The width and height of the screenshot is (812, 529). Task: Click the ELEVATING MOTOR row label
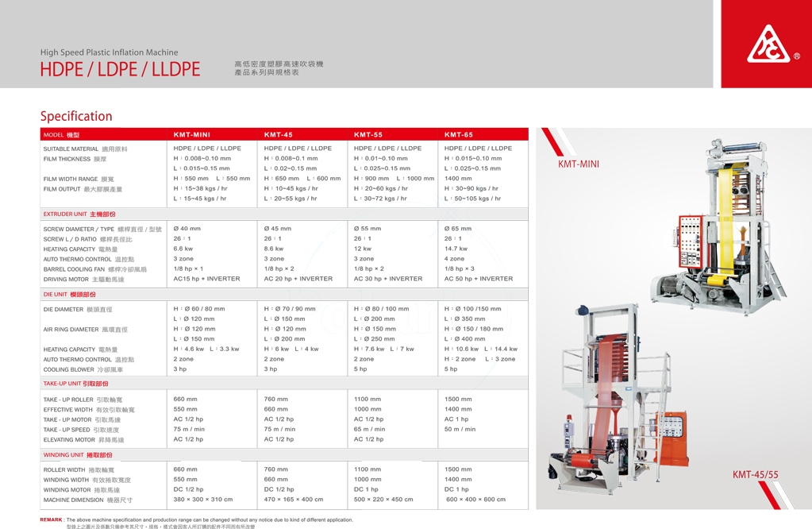(x=84, y=440)
